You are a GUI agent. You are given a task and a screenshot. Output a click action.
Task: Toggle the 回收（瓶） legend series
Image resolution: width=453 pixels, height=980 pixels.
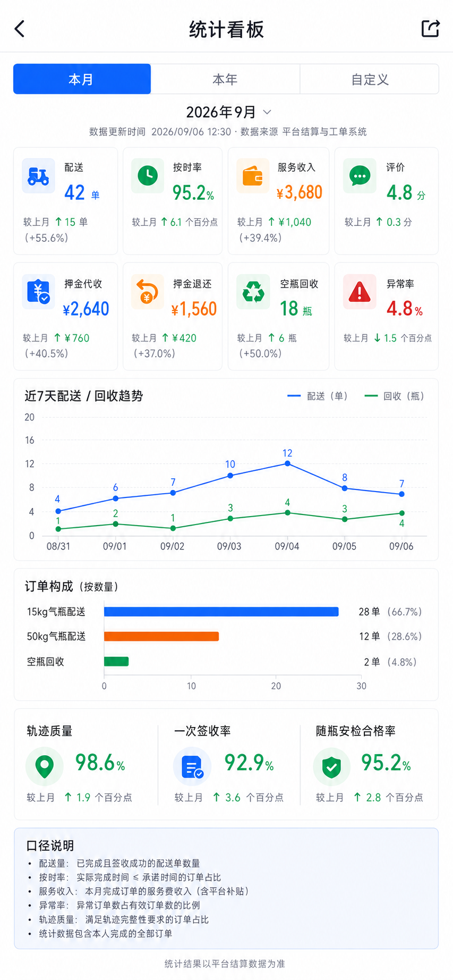[394, 396]
